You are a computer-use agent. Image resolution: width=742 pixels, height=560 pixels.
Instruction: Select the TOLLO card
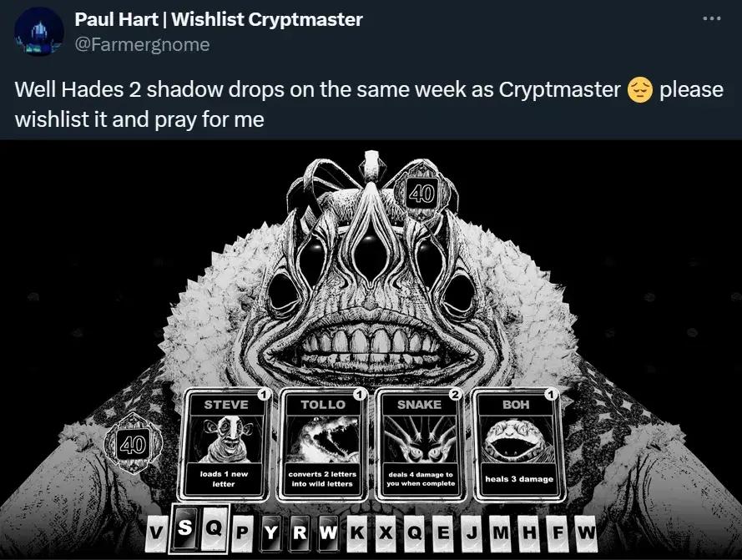click(322, 445)
